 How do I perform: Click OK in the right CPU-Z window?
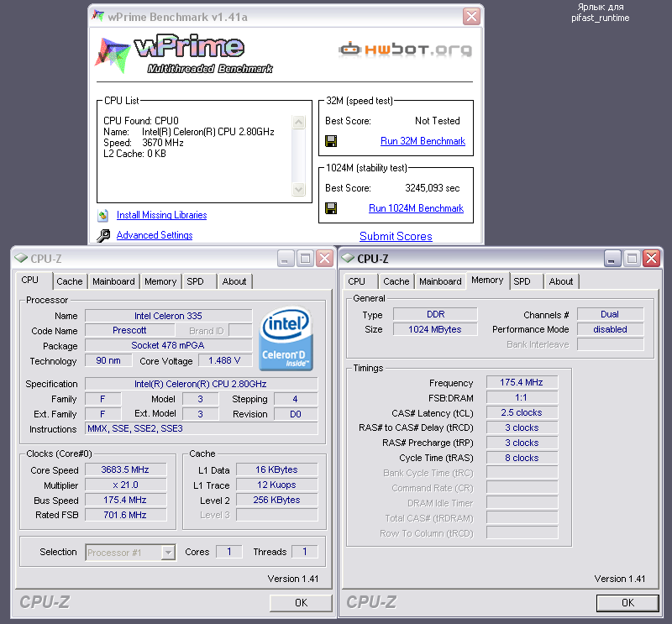coord(627,602)
